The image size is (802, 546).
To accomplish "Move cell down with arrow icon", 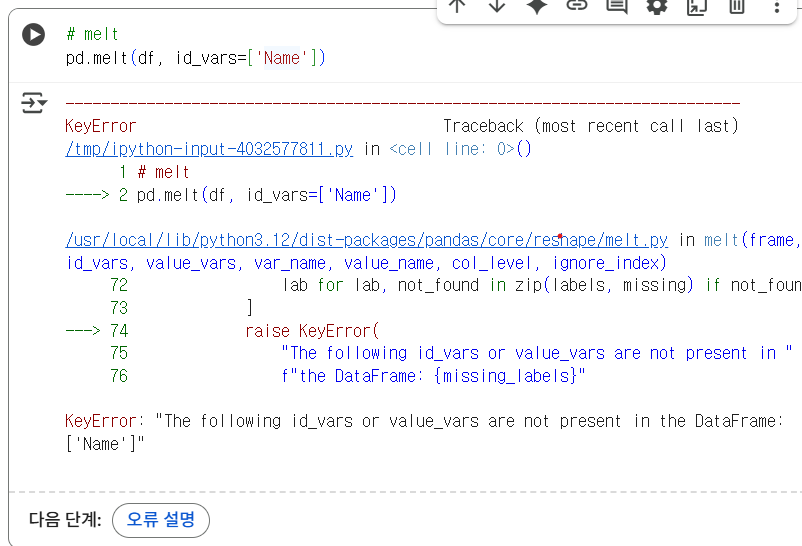I will pyautogui.click(x=497, y=7).
